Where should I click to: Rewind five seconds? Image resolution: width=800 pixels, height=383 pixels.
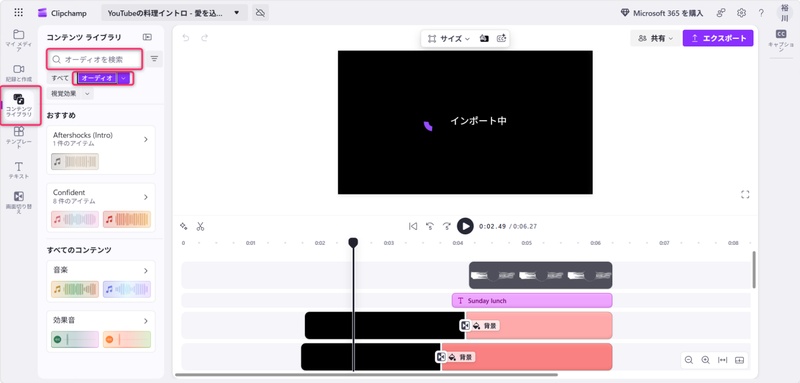point(430,226)
